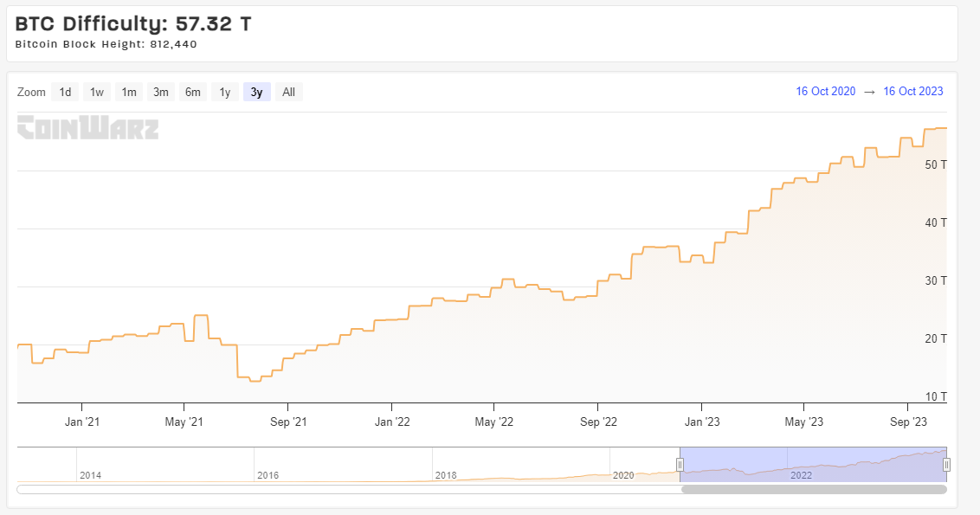
Task: Click the active 3y zoom button
Action: point(257,92)
